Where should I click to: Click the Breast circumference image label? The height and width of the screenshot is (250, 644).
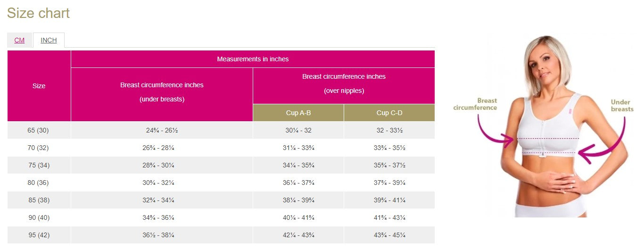475,104
